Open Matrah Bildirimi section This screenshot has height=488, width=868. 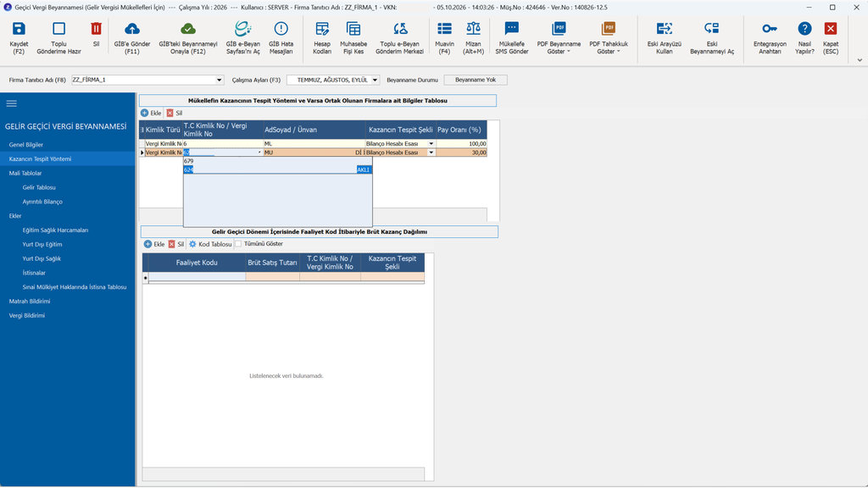coord(30,302)
